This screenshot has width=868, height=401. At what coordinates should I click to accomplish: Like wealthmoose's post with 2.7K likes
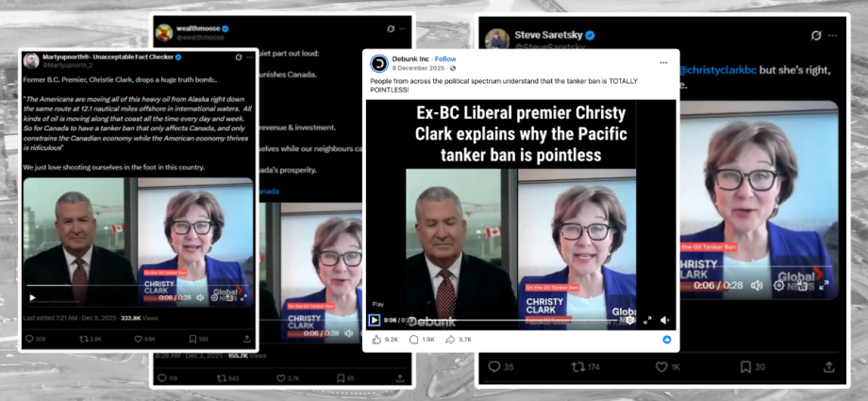(x=288, y=378)
